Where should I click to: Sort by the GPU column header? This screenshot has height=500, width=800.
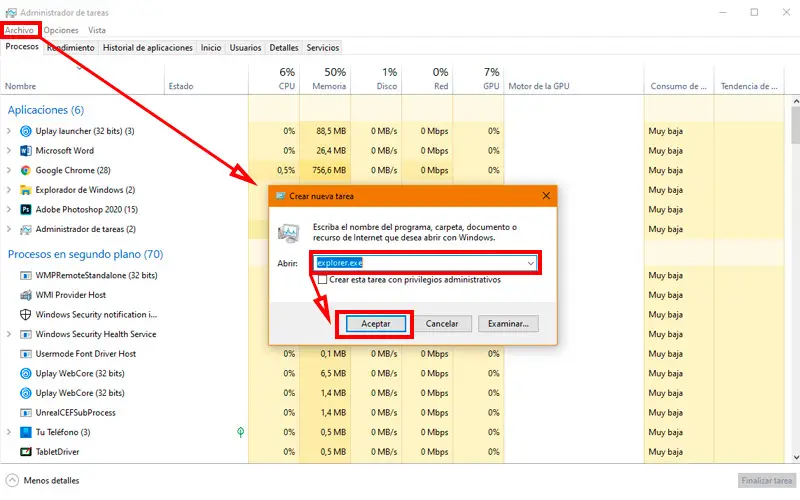pyautogui.click(x=479, y=79)
